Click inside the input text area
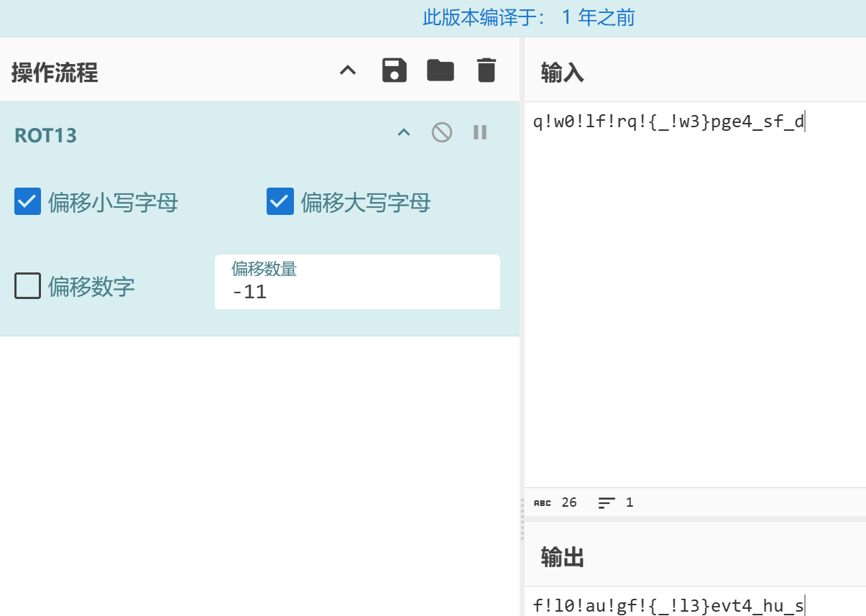 click(694, 288)
